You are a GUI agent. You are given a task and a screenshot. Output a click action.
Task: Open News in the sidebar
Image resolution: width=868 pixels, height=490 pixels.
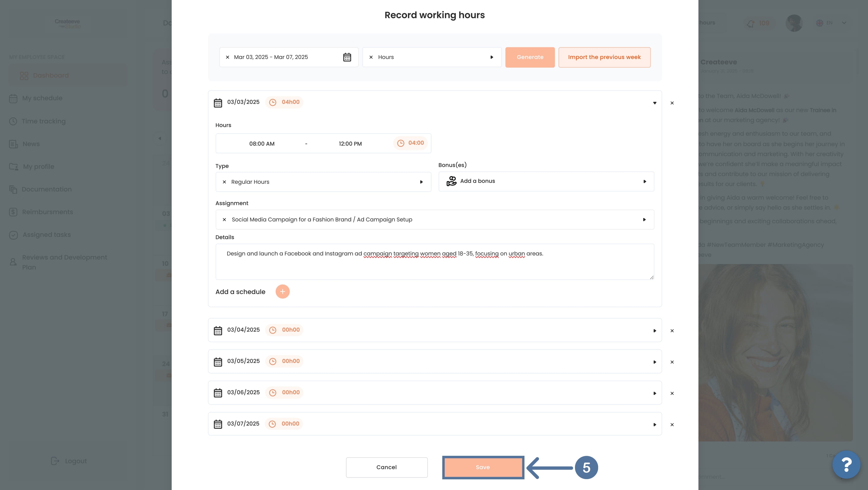tap(25, 144)
